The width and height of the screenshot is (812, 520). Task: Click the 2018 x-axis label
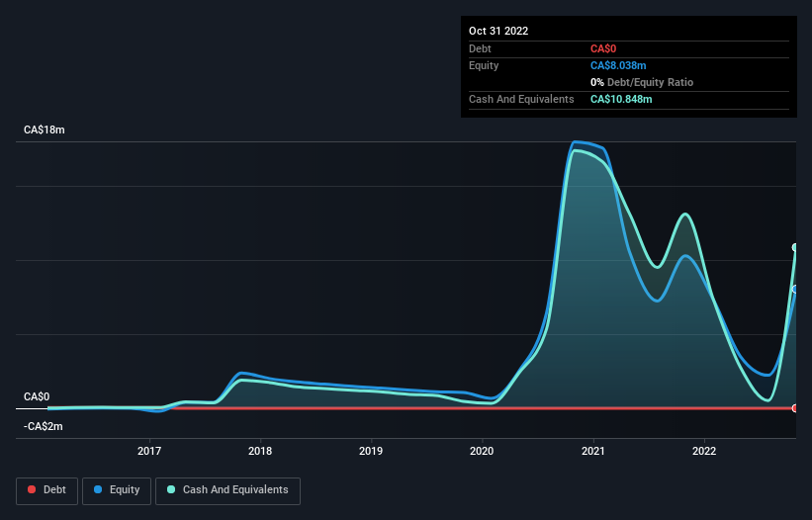[260, 451]
